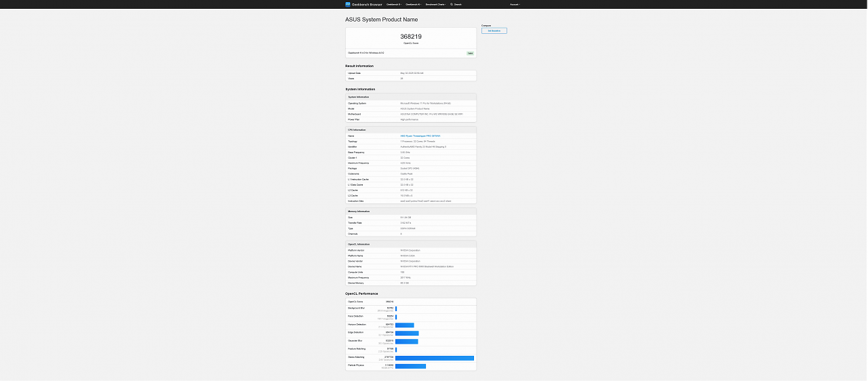Click the Device Memory row
The image size is (868, 381).
pos(411,283)
